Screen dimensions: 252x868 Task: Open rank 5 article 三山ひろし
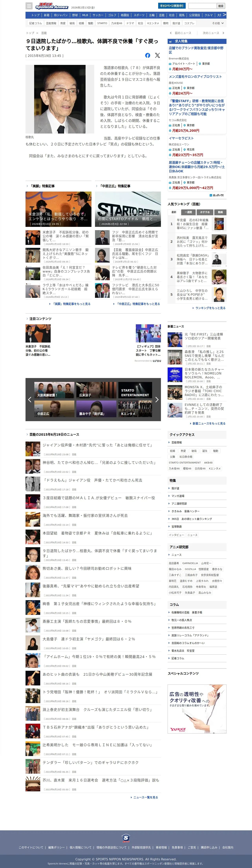(197, 294)
